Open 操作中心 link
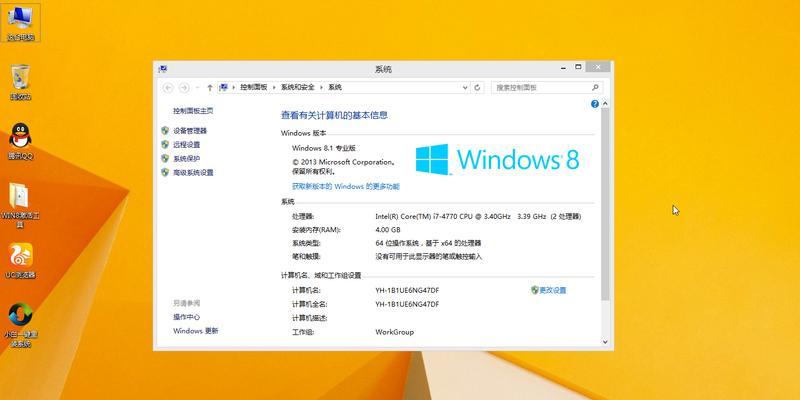The height and width of the screenshot is (400, 800). click(x=186, y=317)
